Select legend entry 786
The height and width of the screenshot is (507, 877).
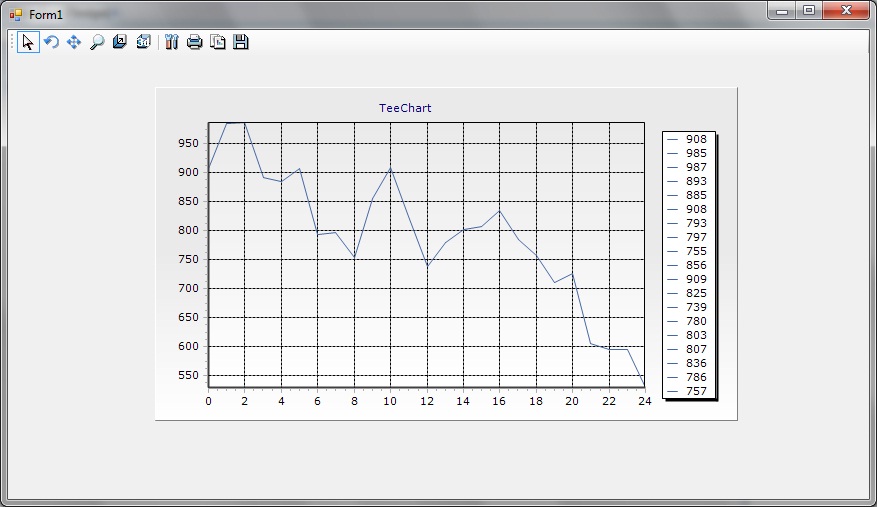coord(696,377)
